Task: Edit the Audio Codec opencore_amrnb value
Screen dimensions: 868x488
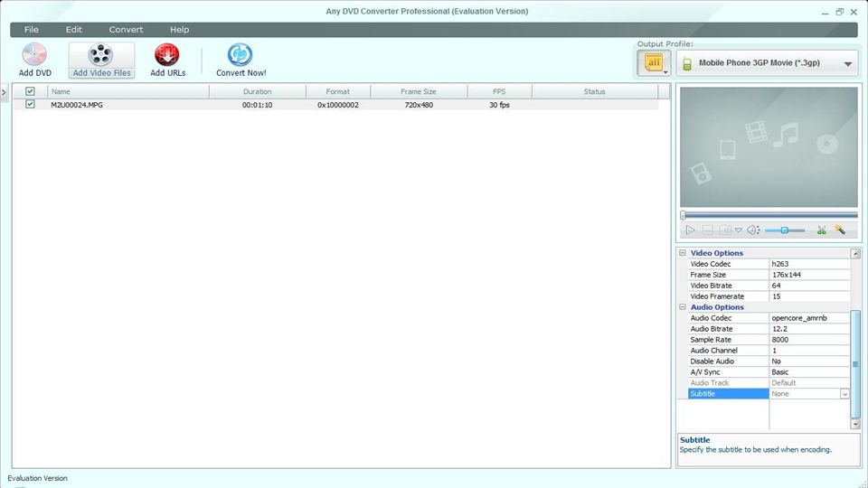Action: tap(809, 318)
